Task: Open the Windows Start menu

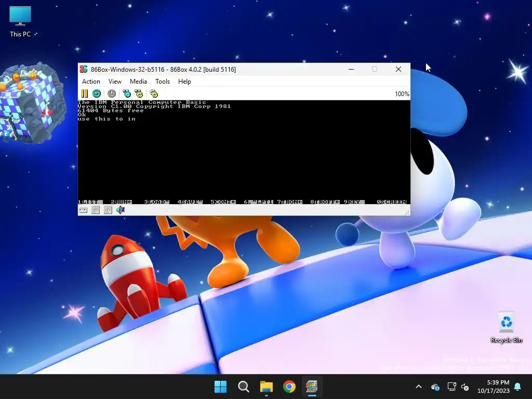Action: (x=220, y=387)
